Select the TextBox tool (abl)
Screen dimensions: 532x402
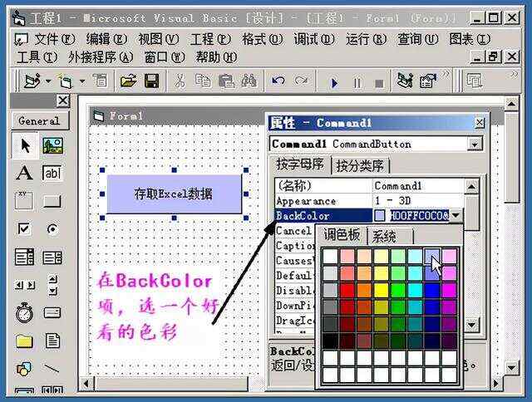pos(52,173)
